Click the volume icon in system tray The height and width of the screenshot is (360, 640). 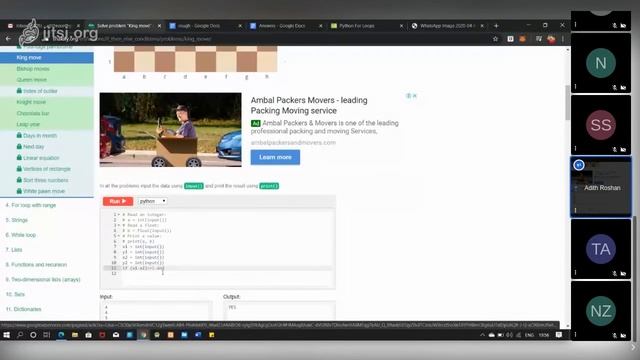coord(509,335)
